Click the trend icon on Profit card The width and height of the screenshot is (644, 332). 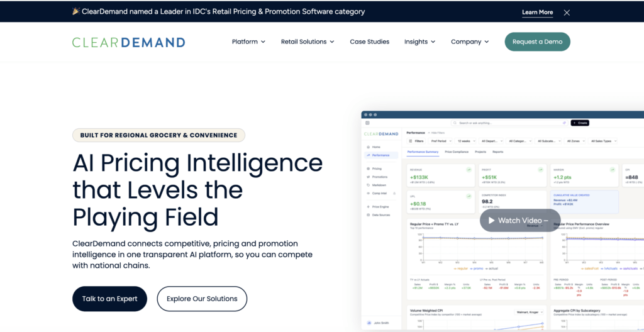[540, 169]
